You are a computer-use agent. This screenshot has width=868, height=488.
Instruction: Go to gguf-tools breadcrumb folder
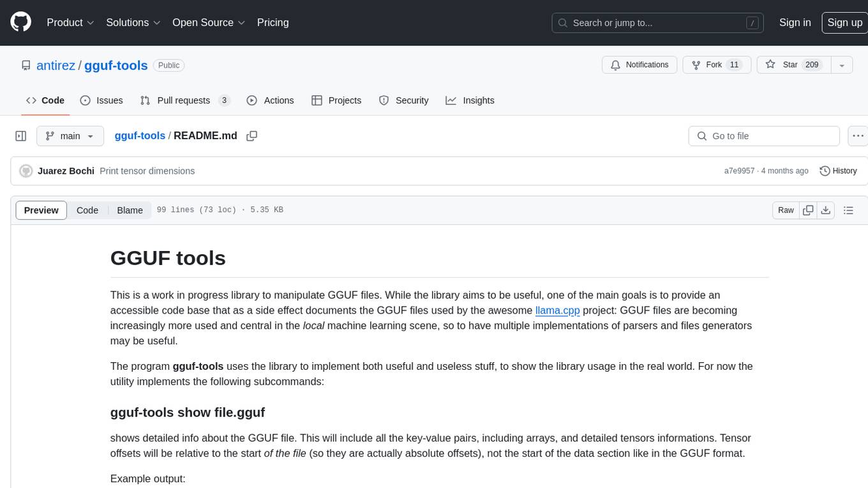(140, 136)
